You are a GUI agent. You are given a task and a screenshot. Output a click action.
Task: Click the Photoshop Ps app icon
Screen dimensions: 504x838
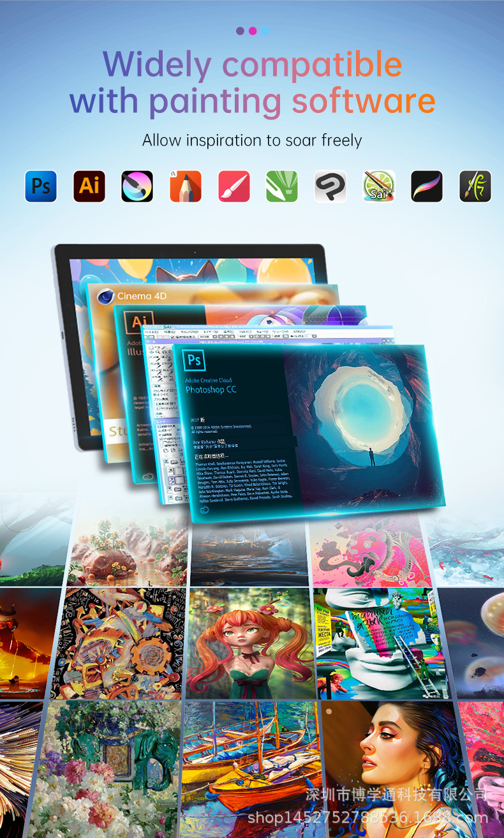[x=41, y=186]
